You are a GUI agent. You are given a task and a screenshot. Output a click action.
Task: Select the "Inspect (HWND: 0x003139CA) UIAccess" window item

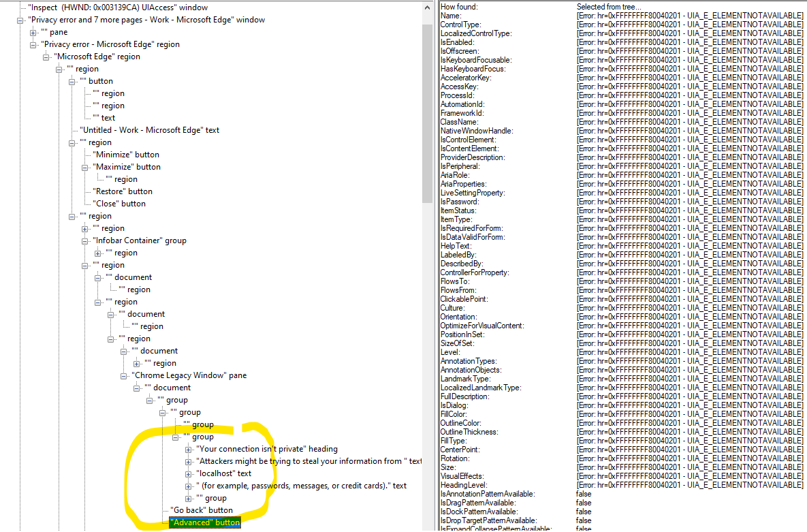coord(118,7)
